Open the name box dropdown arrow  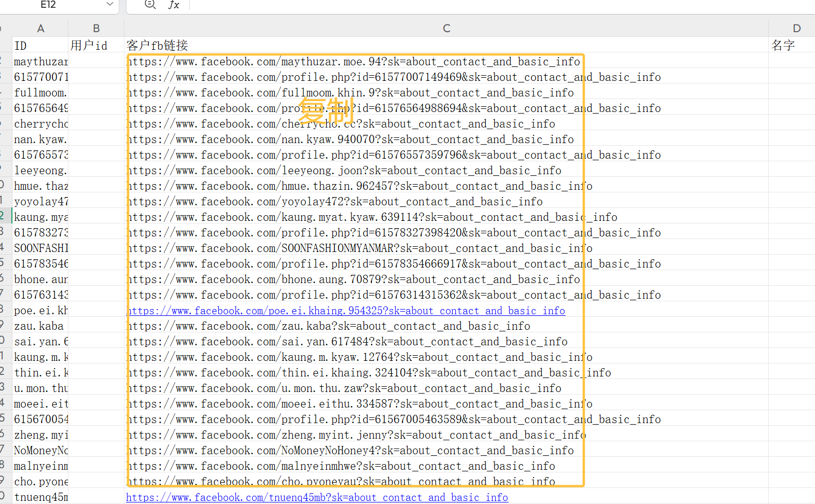coord(109,4)
